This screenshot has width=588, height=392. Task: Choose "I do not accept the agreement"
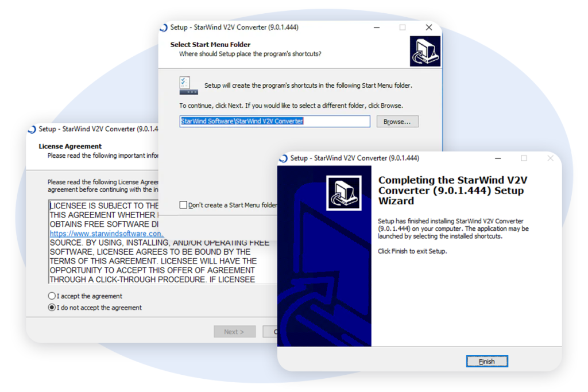tap(52, 308)
